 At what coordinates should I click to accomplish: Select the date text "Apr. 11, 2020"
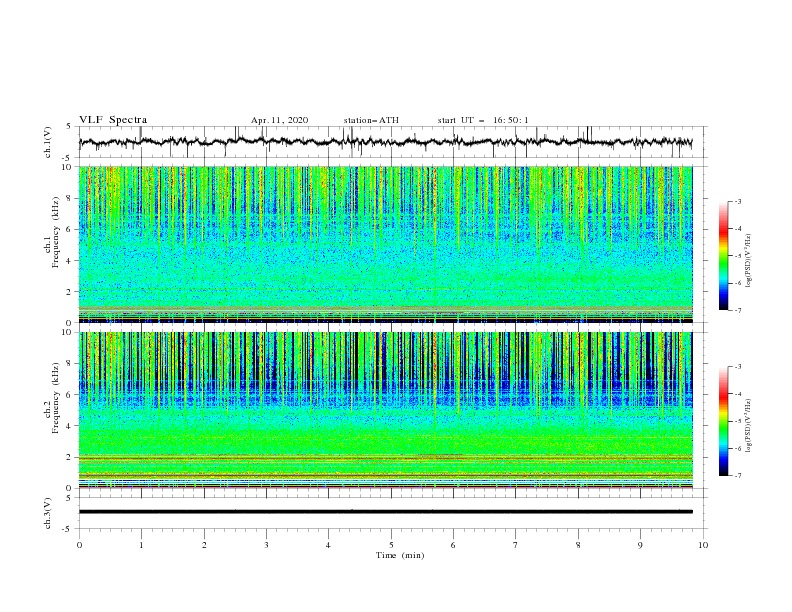tap(279, 120)
